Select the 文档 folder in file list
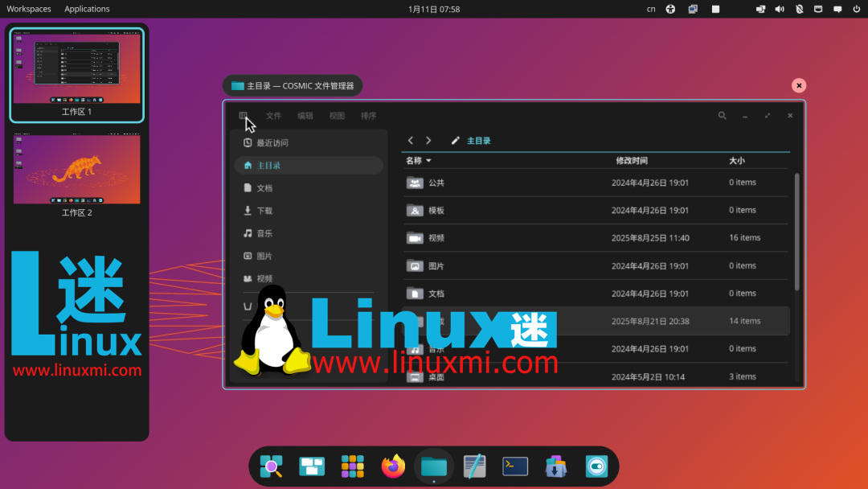This screenshot has height=489, width=868. [596, 294]
